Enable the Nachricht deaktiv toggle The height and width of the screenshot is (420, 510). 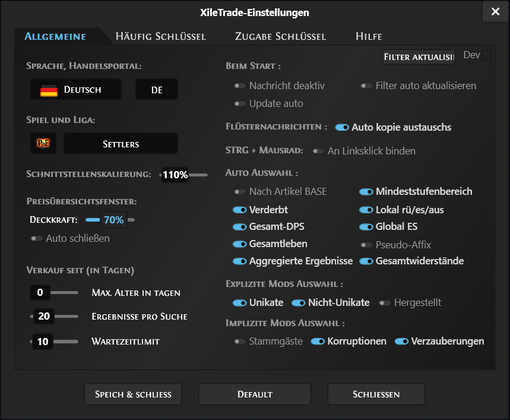(240, 86)
